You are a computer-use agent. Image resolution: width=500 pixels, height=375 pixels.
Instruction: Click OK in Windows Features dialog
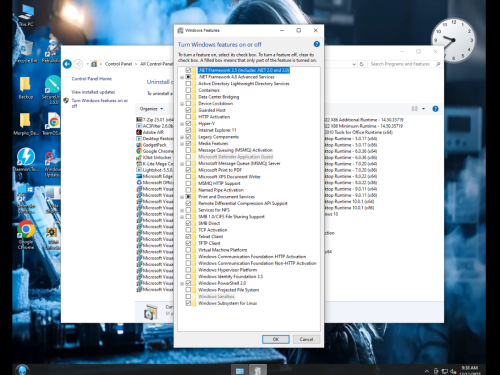pyautogui.click(x=276, y=339)
